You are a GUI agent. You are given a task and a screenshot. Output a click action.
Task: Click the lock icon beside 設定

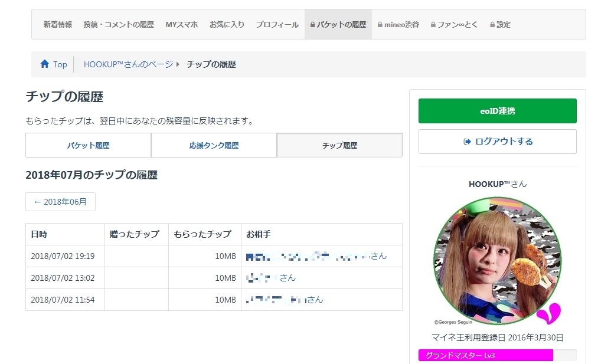click(492, 25)
